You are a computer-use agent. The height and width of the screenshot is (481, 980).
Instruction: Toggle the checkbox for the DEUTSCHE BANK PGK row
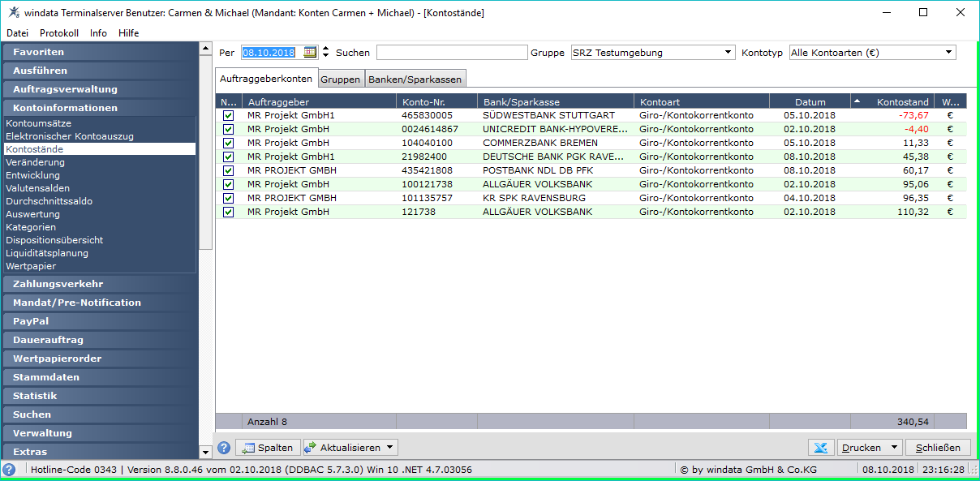pos(228,157)
